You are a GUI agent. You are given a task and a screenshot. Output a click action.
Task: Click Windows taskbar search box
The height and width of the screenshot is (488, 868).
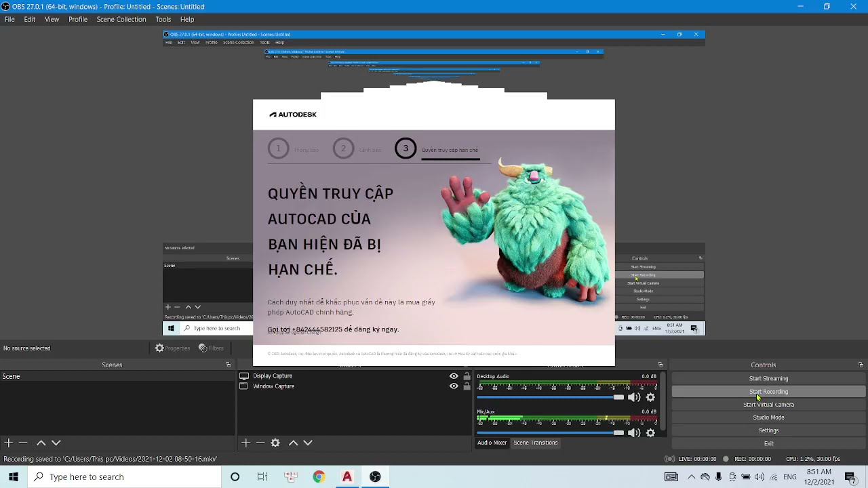click(x=124, y=476)
